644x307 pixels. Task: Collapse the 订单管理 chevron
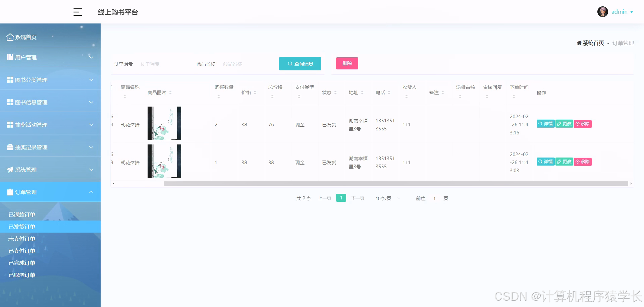click(x=91, y=192)
